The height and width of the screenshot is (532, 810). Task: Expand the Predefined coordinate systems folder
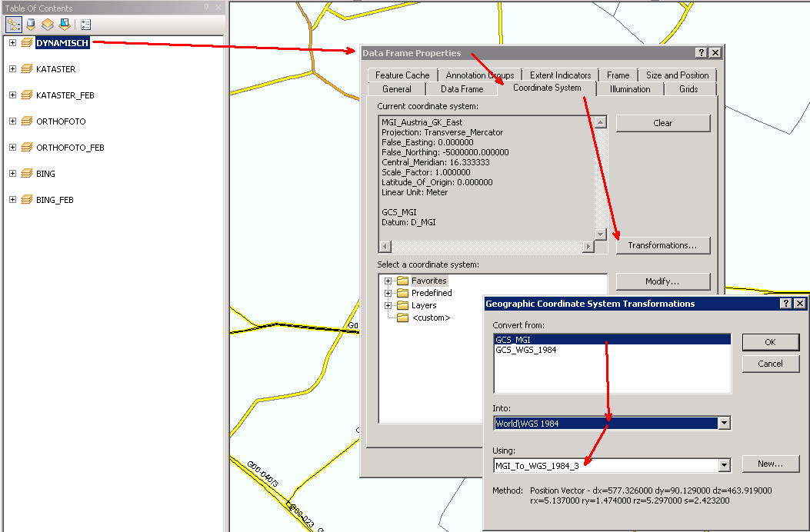[387, 292]
